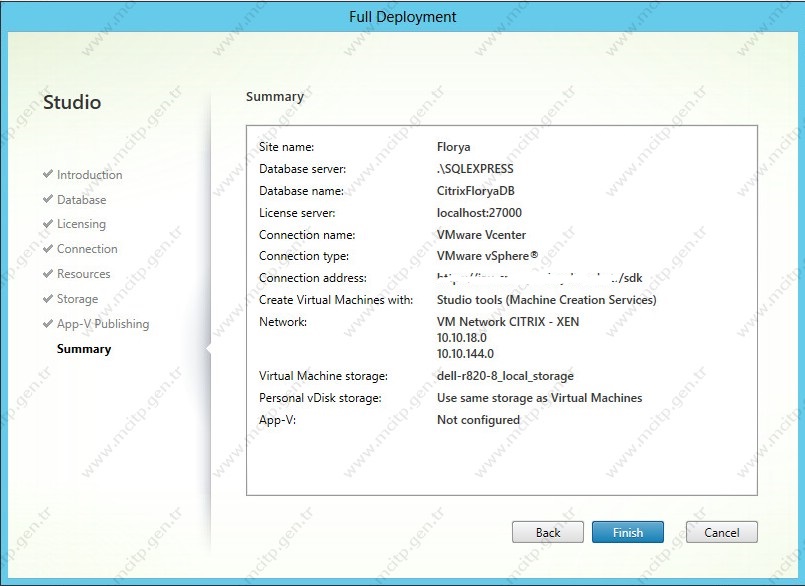Click the Resources checkmark icon
Viewport: 805px width, 586px height.
(48, 273)
